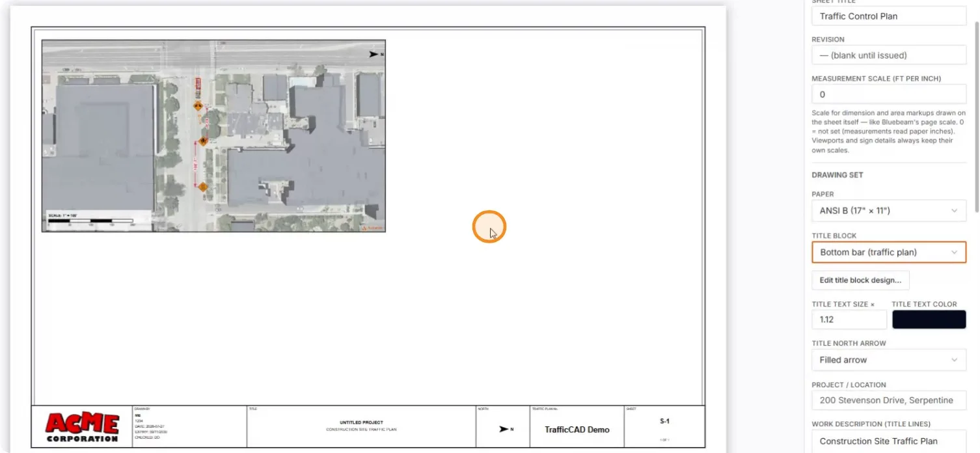Focus the Revision input field
980x453 pixels.
pos(889,55)
